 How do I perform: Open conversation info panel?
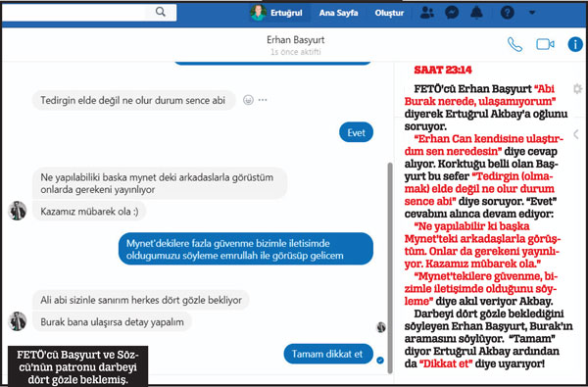click(x=575, y=44)
